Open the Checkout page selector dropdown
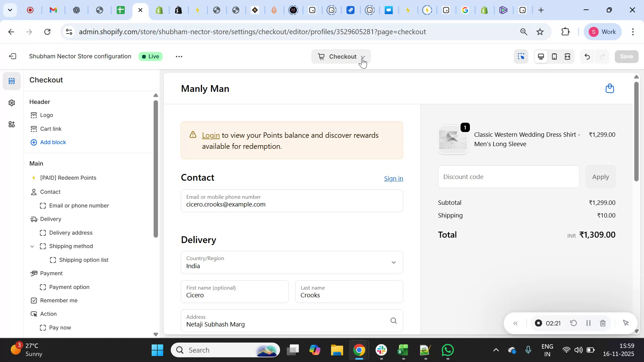The width and height of the screenshot is (644, 362). pyautogui.click(x=341, y=56)
